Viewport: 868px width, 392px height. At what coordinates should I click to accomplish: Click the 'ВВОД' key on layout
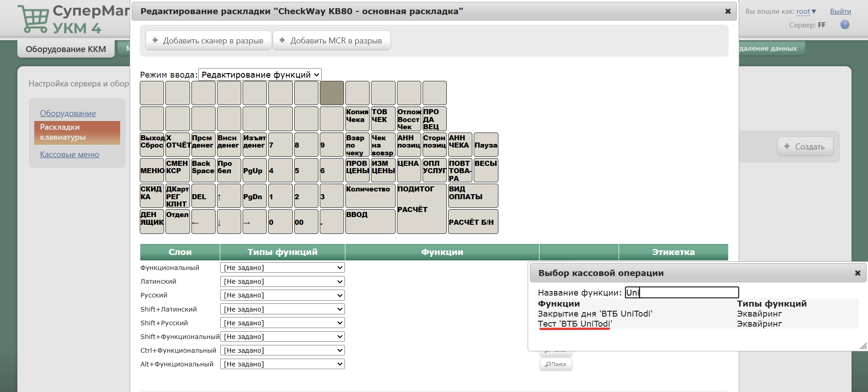(x=370, y=222)
